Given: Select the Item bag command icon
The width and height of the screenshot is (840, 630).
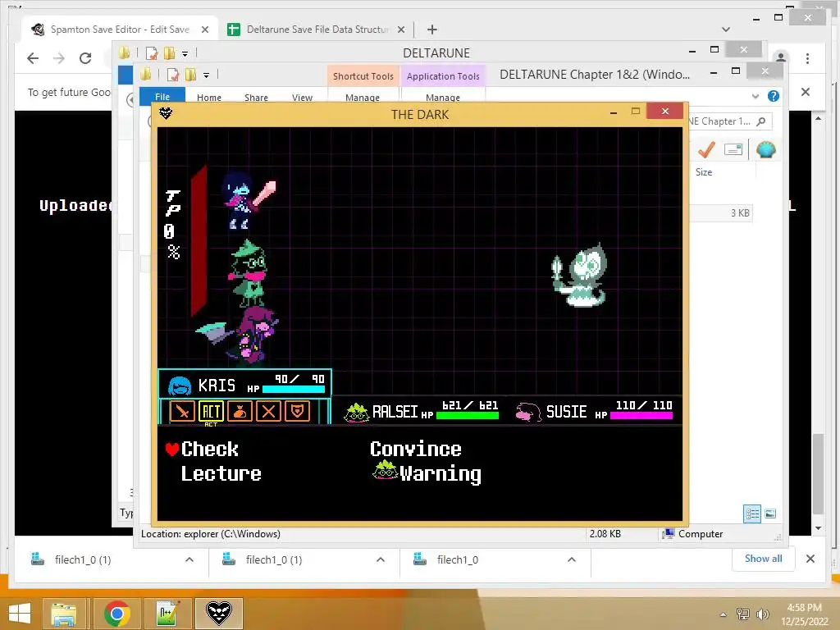Looking at the screenshot, I should (240, 412).
